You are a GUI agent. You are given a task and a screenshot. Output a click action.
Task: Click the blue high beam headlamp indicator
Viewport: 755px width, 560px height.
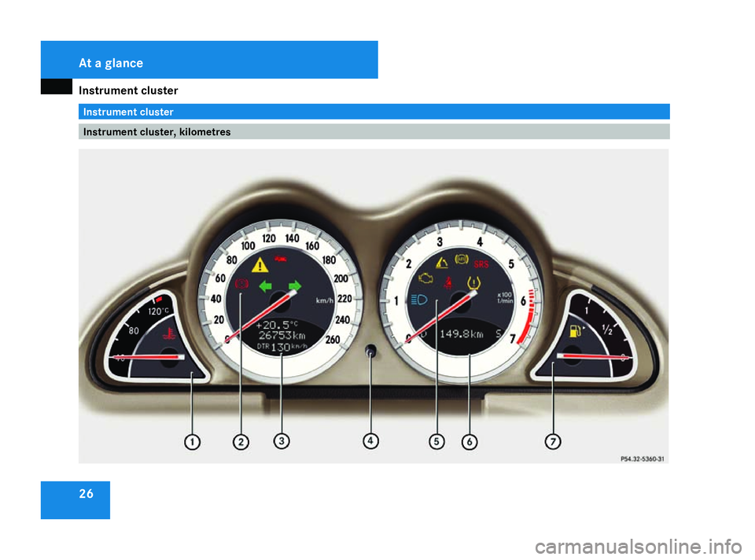click(x=419, y=300)
